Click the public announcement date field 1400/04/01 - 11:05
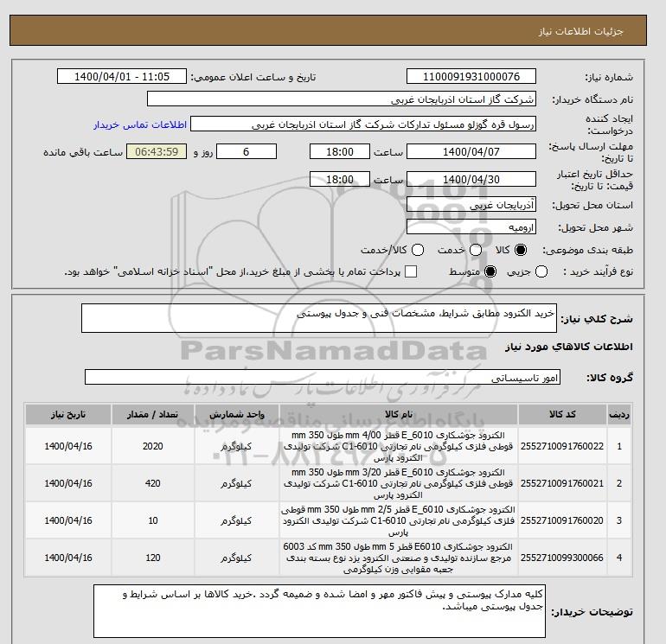666x644 pixels. (122, 76)
